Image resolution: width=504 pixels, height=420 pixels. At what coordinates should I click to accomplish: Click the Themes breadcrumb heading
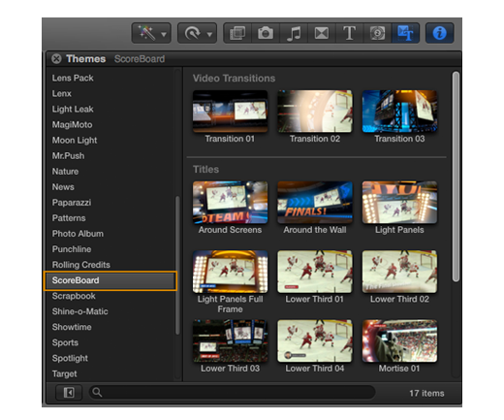click(86, 59)
